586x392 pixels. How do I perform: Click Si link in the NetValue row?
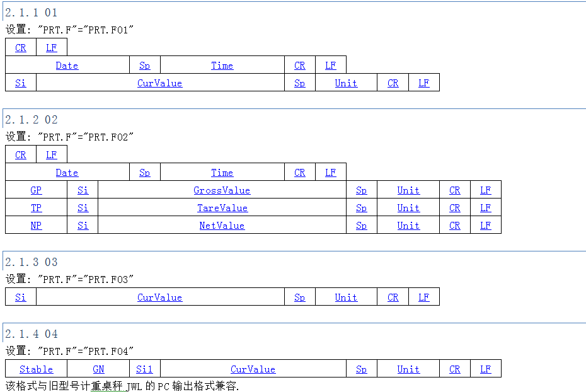83,226
